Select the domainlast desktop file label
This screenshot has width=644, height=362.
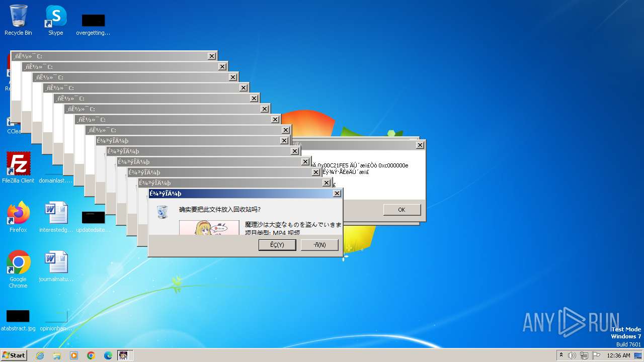click(x=56, y=180)
